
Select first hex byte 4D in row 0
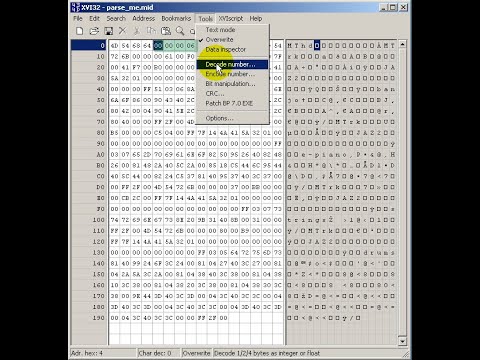tap(114, 45)
